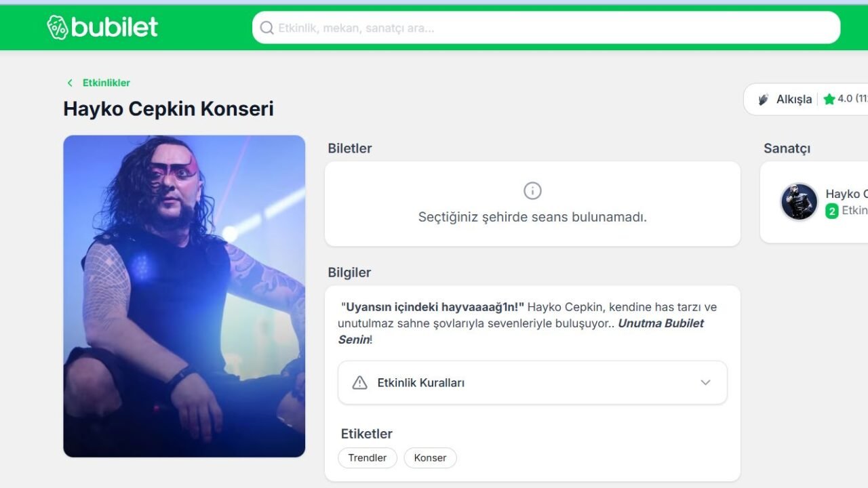Click the clapping hands Alkışla icon
Image resolution: width=868 pixels, height=488 pixels.
pos(764,99)
